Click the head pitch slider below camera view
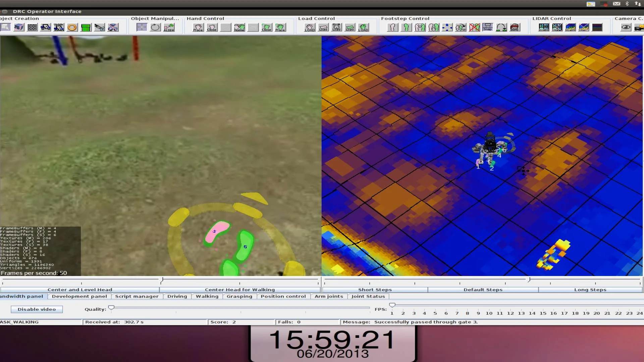The width and height of the screenshot is (644, 362). pos(162,279)
